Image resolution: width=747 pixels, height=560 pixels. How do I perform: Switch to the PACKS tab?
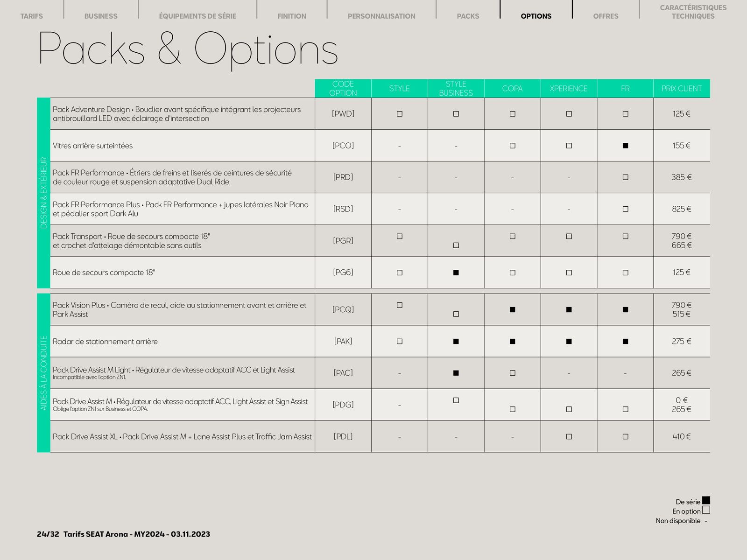[x=468, y=16]
